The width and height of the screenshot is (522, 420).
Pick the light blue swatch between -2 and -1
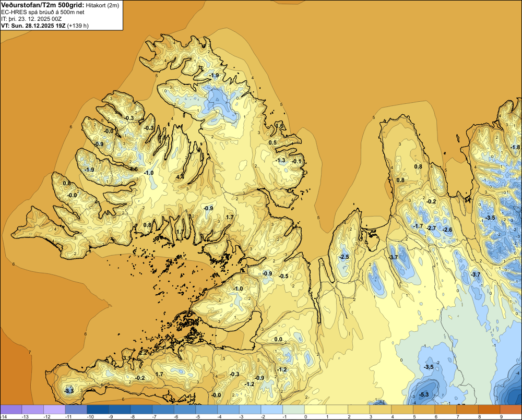point(271,410)
